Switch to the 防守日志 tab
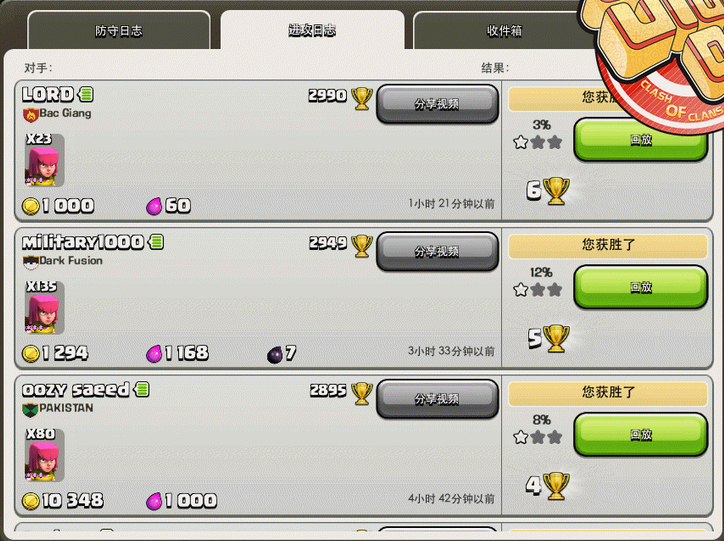This screenshot has width=724, height=541. 119,30
